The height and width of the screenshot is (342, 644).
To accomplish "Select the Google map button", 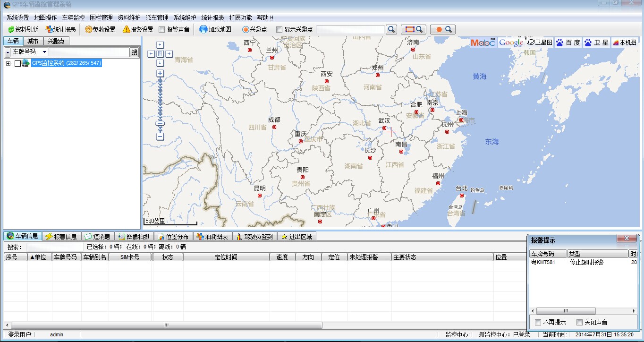I will coord(510,43).
